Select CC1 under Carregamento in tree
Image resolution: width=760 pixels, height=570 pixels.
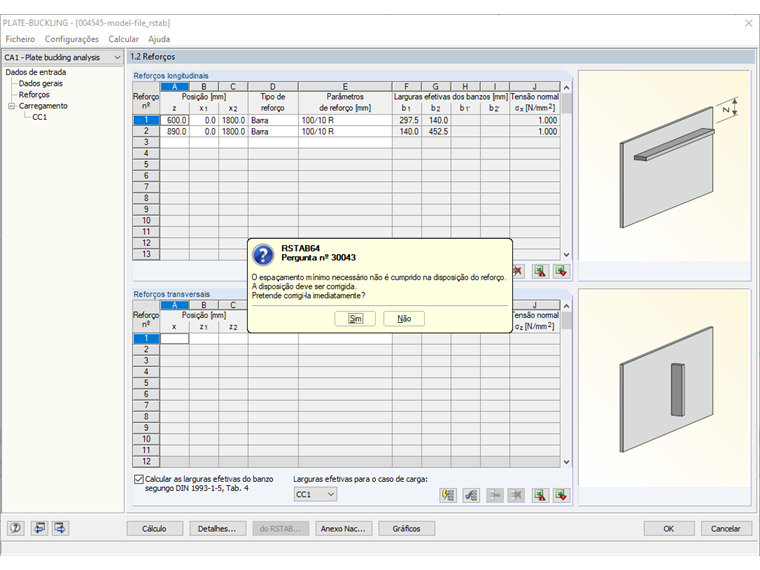pyautogui.click(x=39, y=117)
